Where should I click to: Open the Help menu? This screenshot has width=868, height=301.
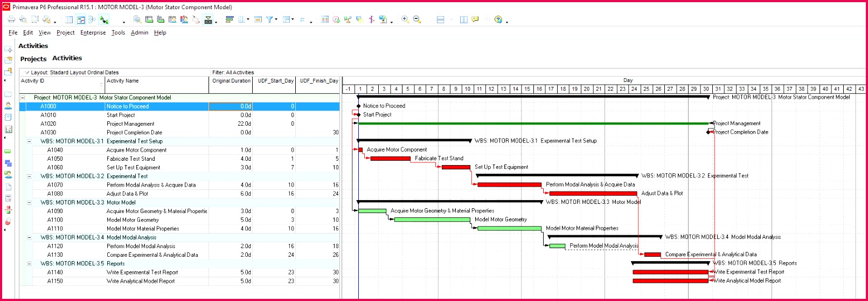tap(160, 32)
